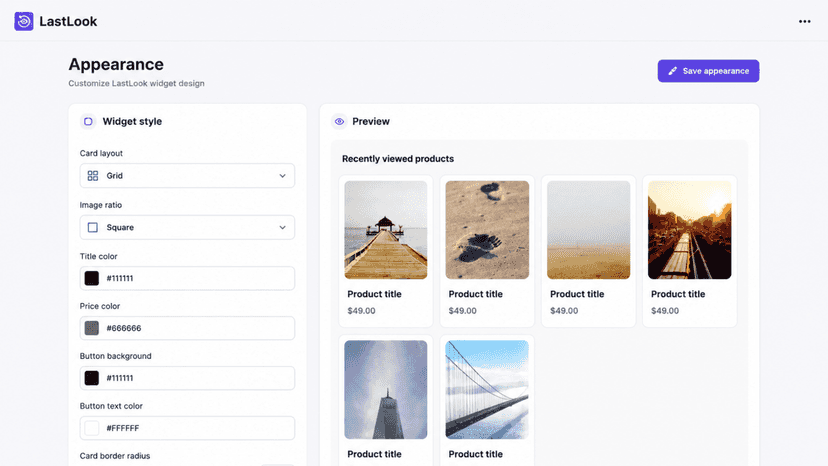Viewport: 828px width, 466px height.
Task: Click $49.00 price under the footprints card
Action: point(463,311)
